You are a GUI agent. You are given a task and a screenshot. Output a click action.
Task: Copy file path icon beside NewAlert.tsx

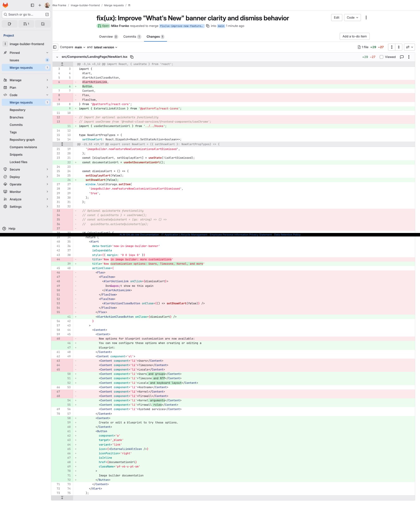click(132, 57)
